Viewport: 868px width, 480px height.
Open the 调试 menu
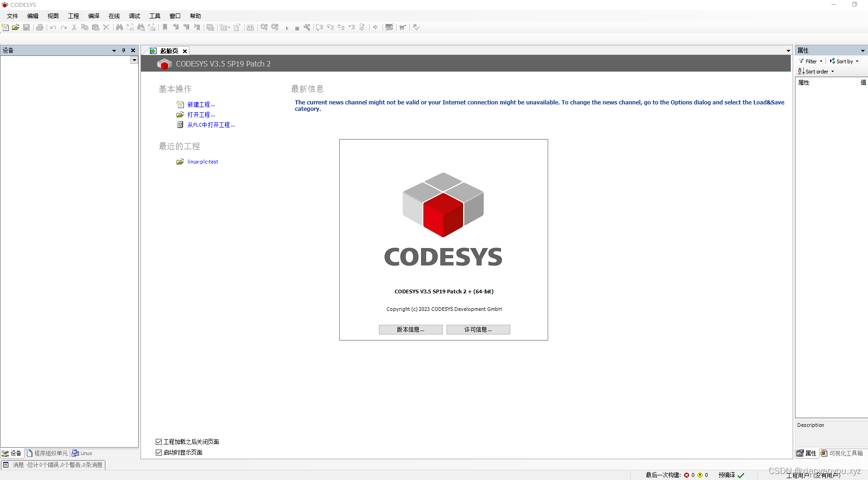pos(134,16)
